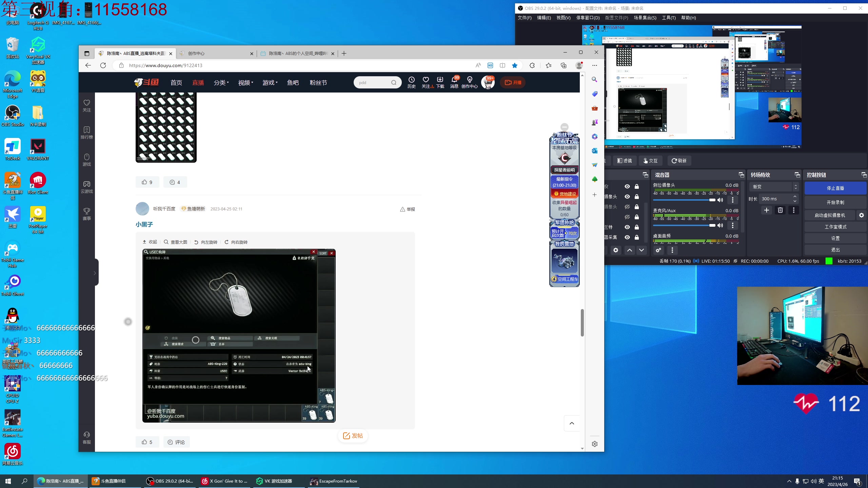Viewport: 868px width, 488px height.
Task: Toggle lock of 兰特 source
Action: click(x=637, y=227)
